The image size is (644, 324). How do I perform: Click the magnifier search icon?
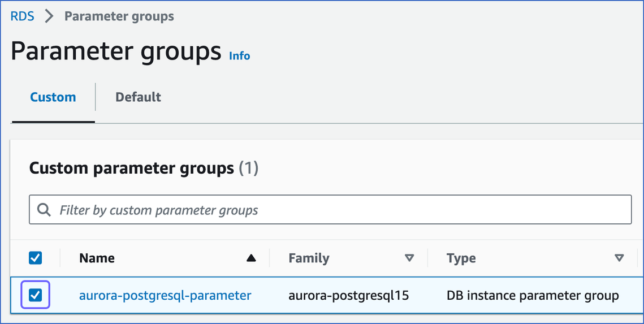[x=44, y=210]
